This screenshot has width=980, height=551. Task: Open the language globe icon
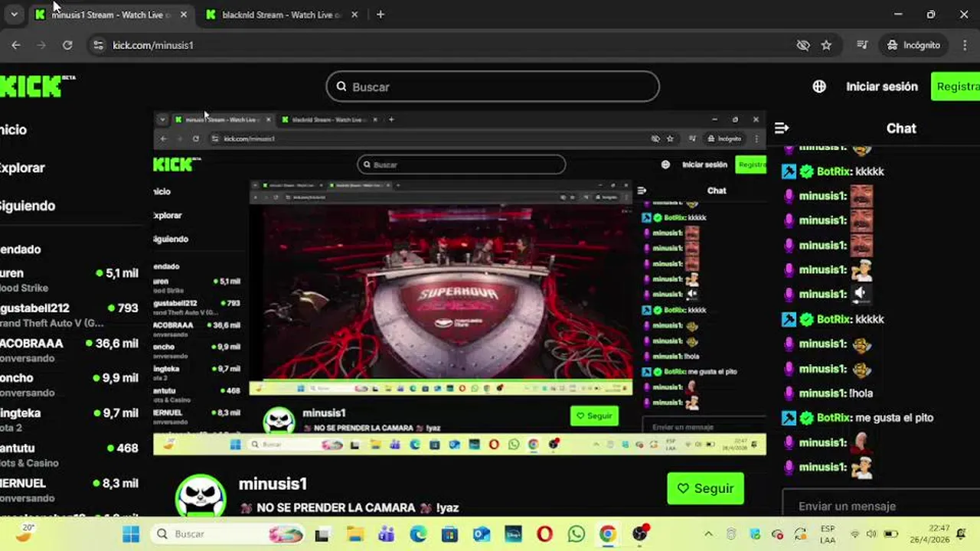click(819, 86)
